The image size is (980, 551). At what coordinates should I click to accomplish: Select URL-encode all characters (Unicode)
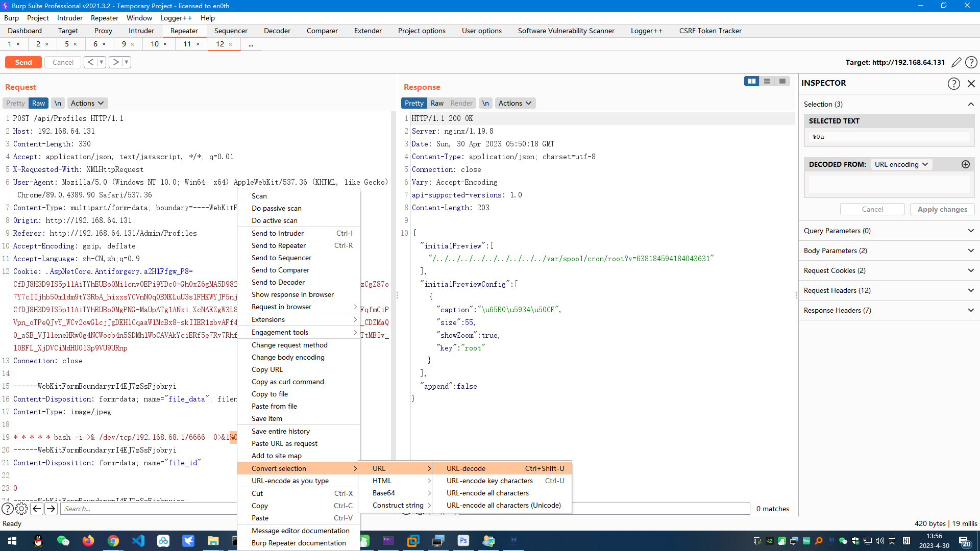point(502,505)
